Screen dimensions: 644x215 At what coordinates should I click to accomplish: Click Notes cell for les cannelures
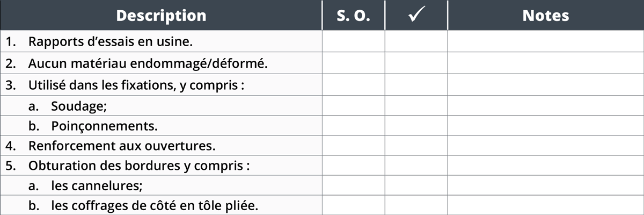(546, 185)
